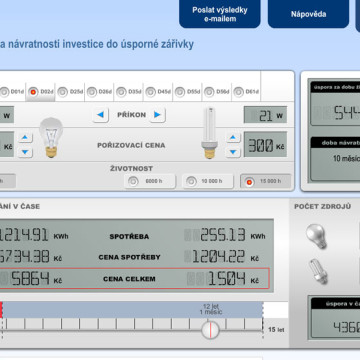Click the SPOTŘEBA row label

click(x=129, y=237)
